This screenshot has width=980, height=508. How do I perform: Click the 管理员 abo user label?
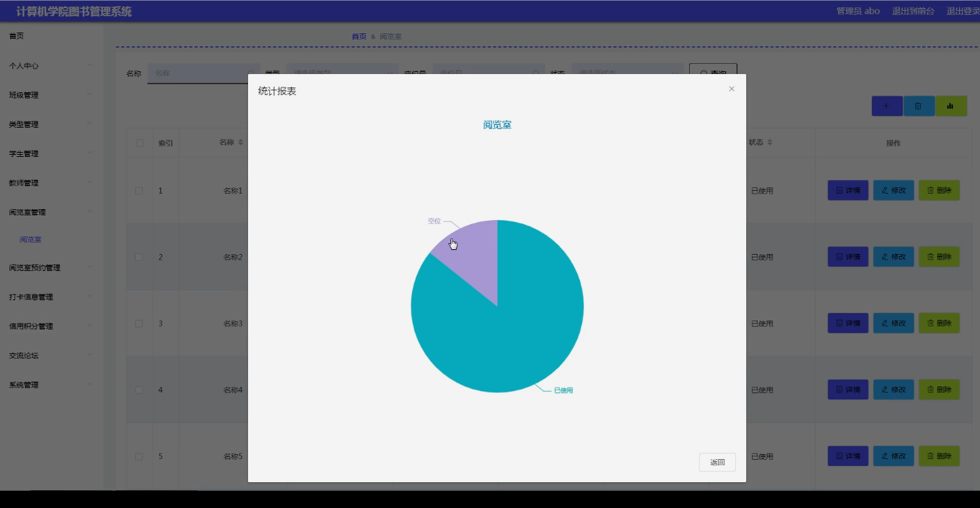pyautogui.click(x=858, y=11)
